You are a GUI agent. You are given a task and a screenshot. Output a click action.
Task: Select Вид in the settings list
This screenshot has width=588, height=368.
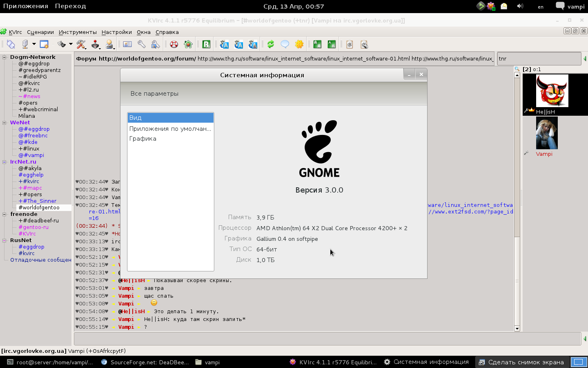(x=171, y=118)
